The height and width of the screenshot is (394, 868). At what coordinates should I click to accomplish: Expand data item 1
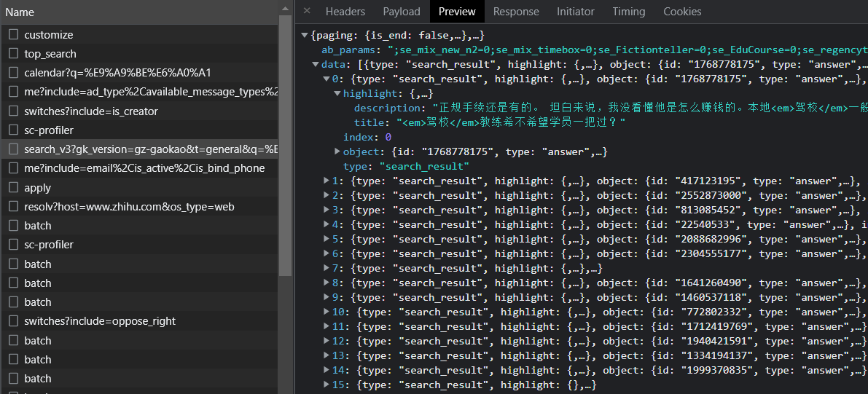[326, 181]
